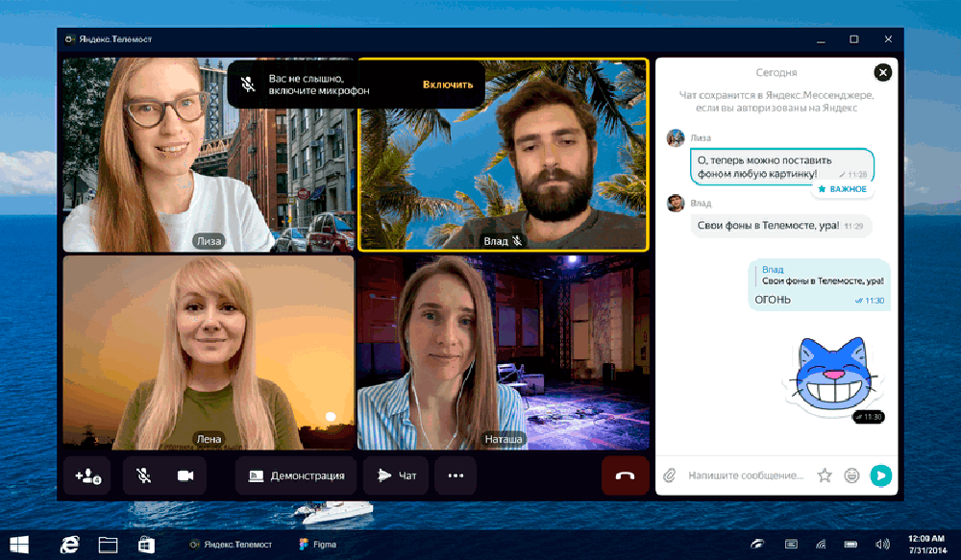This screenshot has width=961, height=560.
Task: Select Наташа's video tile
Action: [504, 353]
